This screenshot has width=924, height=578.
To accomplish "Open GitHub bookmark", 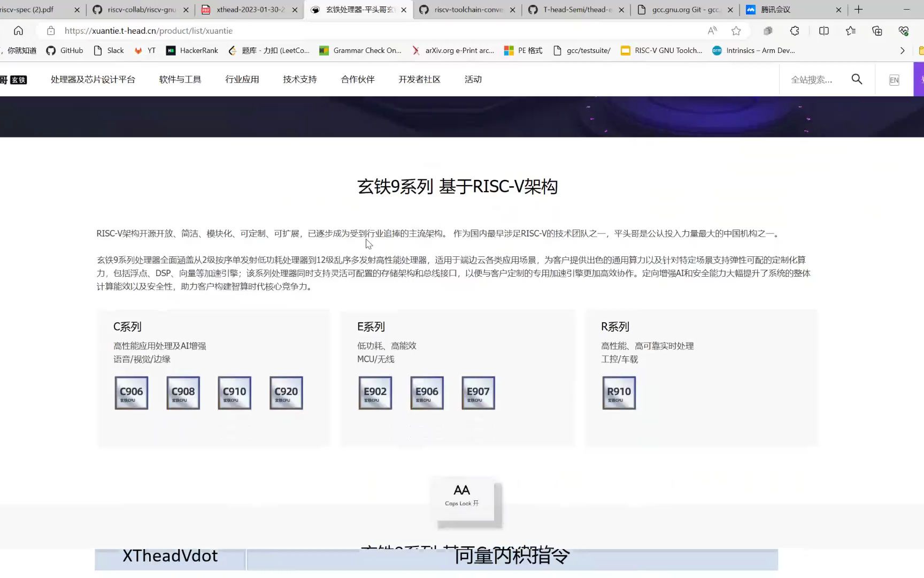I will coord(65,50).
